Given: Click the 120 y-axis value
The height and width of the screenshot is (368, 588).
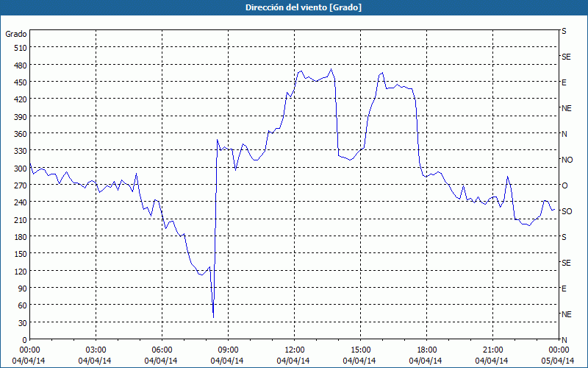Looking at the screenshot, I should pos(21,271).
